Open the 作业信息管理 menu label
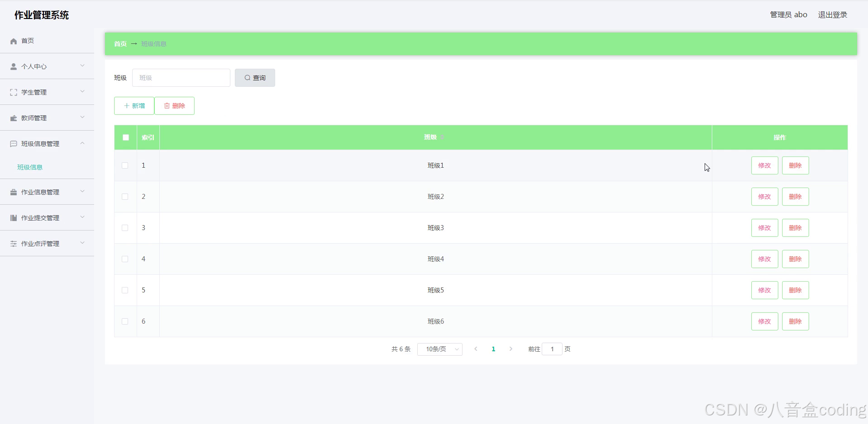Image resolution: width=868 pixels, height=424 pixels. [x=40, y=192]
